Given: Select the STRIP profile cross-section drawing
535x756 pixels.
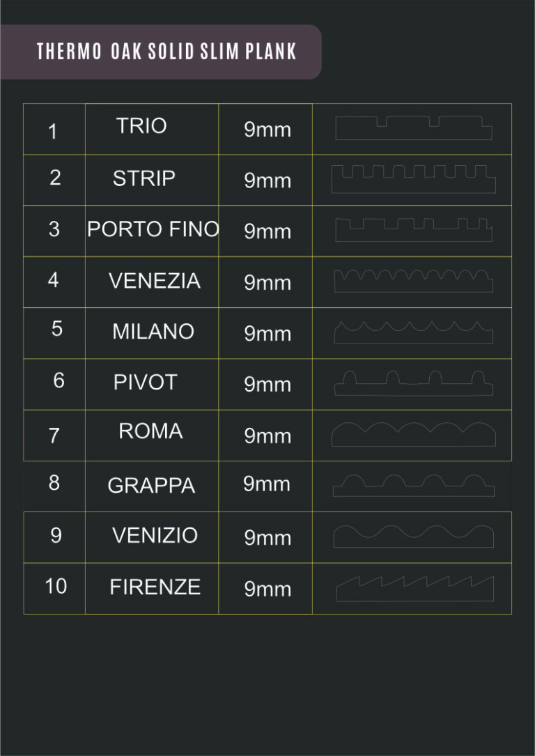Looking at the screenshot, I should click(x=414, y=179).
